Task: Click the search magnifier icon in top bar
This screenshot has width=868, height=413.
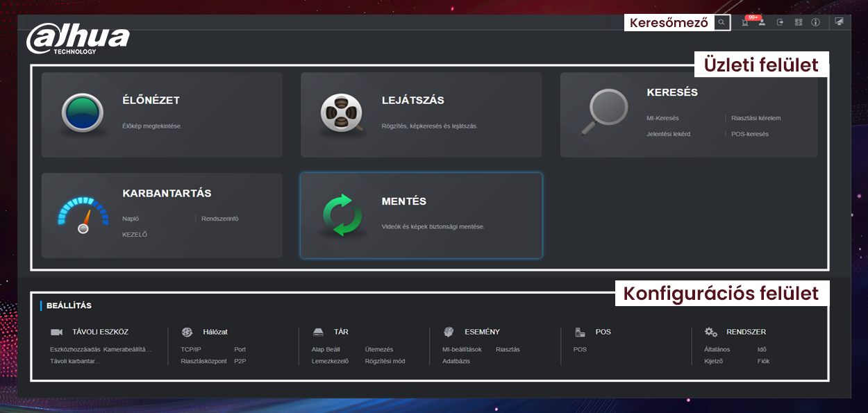Action: 722,23
